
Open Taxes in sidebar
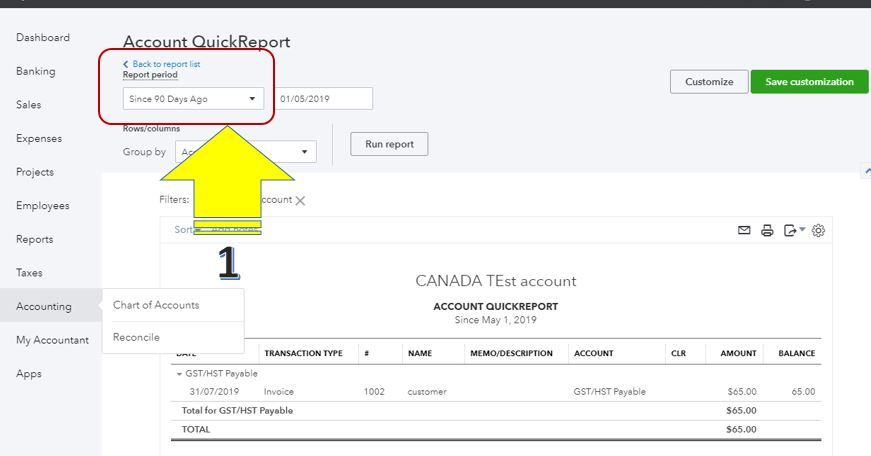point(29,273)
